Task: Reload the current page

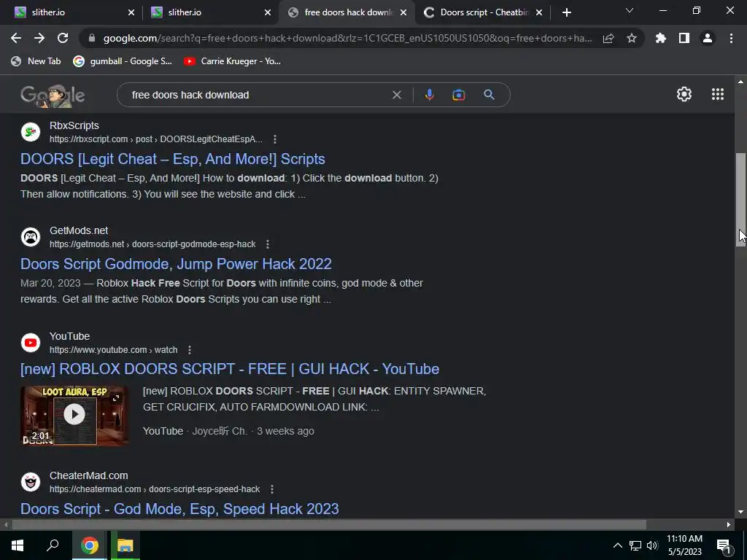Action: click(63, 38)
